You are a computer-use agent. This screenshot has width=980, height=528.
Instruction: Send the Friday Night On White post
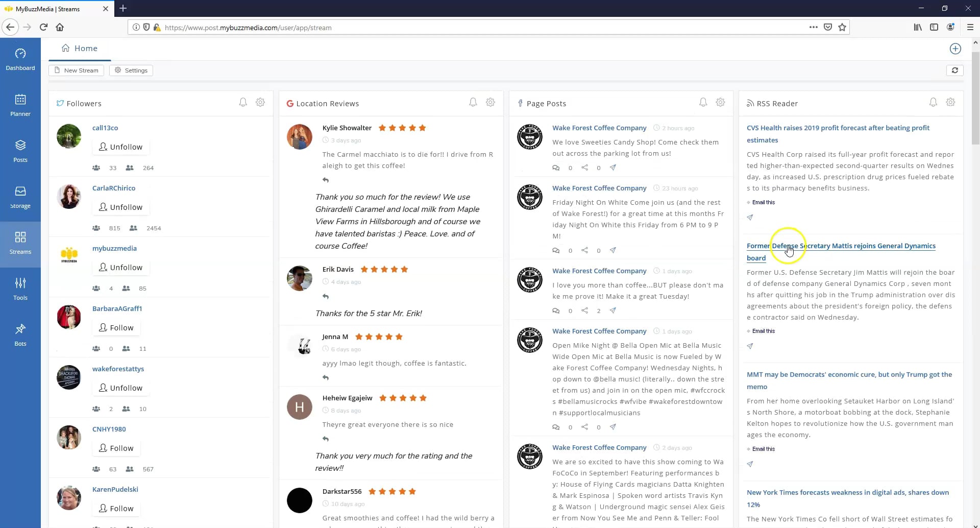[x=613, y=250]
